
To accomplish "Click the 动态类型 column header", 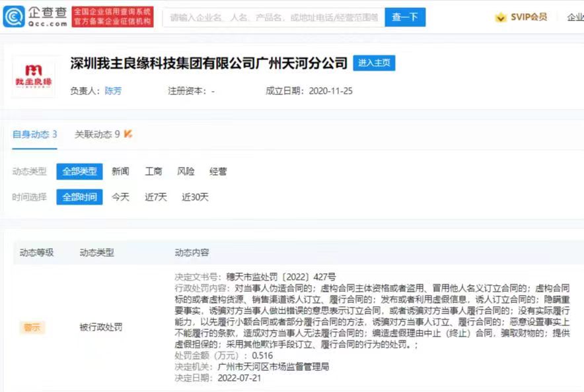I will click(x=97, y=253).
